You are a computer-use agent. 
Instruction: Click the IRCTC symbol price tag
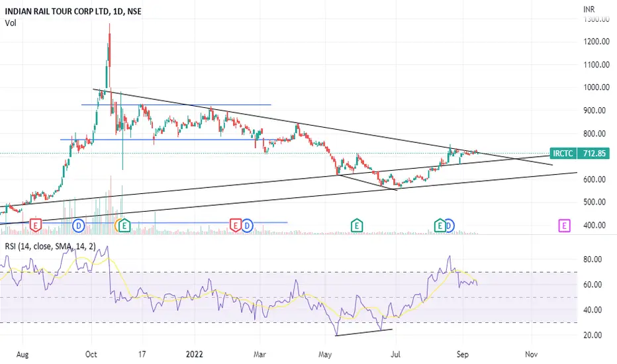(x=563, y=154)
